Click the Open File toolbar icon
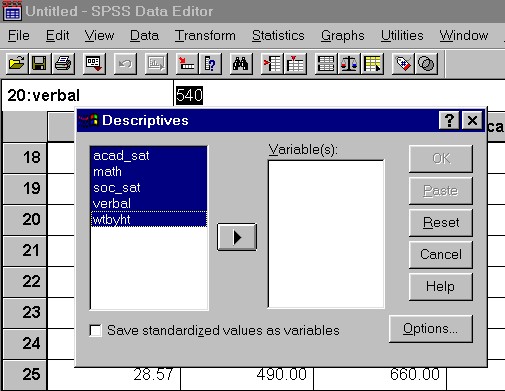The height and width of the screenshot is (391, 505). [17, 63]
